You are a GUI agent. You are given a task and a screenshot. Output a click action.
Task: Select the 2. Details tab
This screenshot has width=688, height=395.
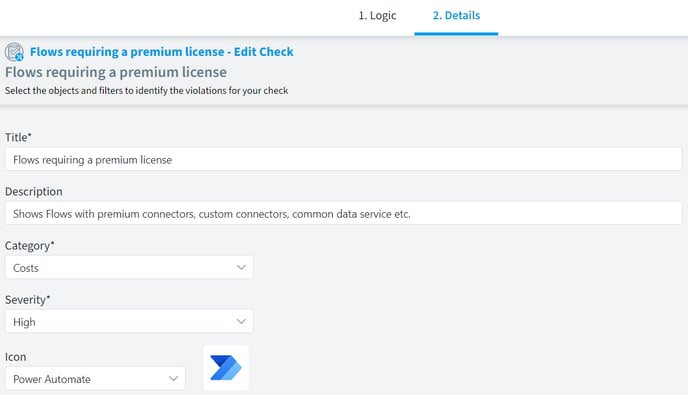[x=456, y=16]
